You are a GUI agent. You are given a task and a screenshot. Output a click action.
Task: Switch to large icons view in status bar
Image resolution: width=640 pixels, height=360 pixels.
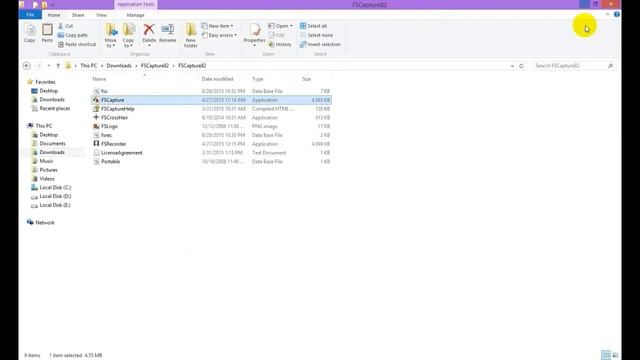click(615, 355)
